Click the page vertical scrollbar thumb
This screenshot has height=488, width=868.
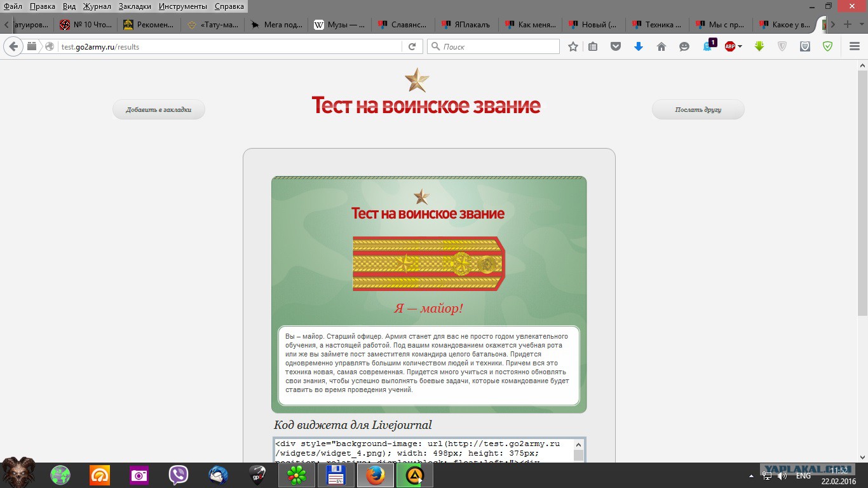pyautogui.click(x=862, y=191)
